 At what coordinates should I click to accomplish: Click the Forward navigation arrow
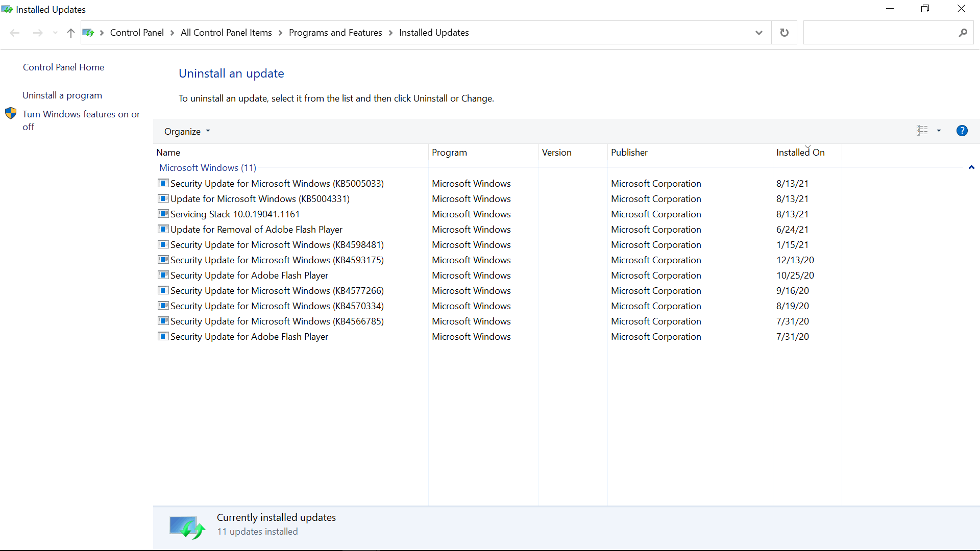point(38,33)
